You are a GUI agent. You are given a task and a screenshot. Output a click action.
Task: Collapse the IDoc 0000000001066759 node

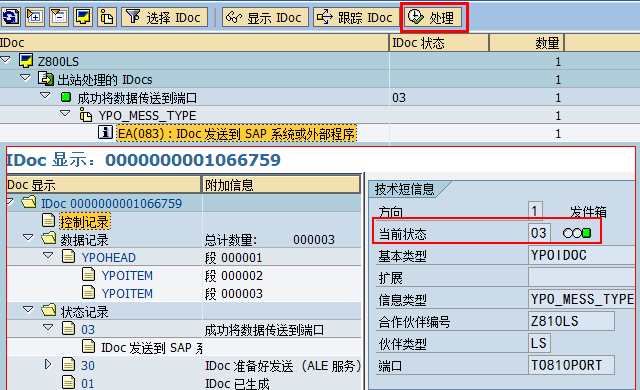10,201
